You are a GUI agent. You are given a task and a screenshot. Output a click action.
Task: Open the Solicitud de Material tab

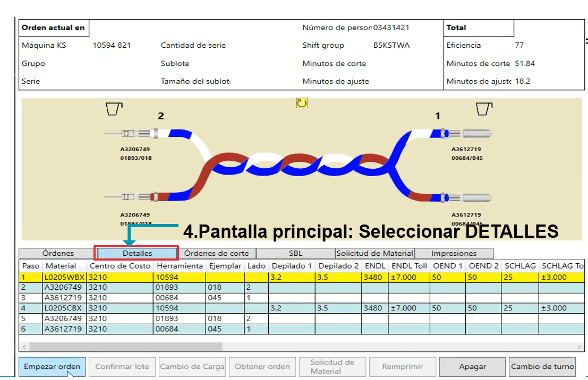374,253
